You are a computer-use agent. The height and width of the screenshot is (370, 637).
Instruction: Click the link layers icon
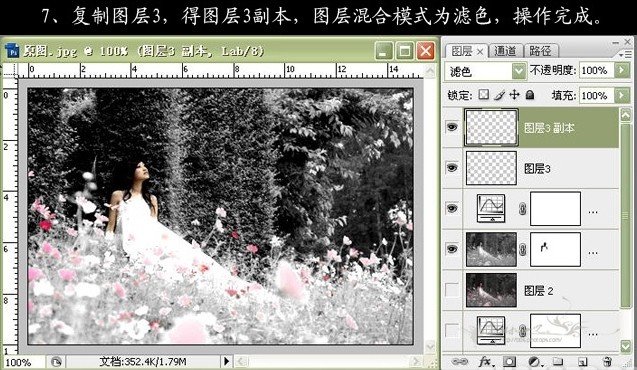point(459,361)
